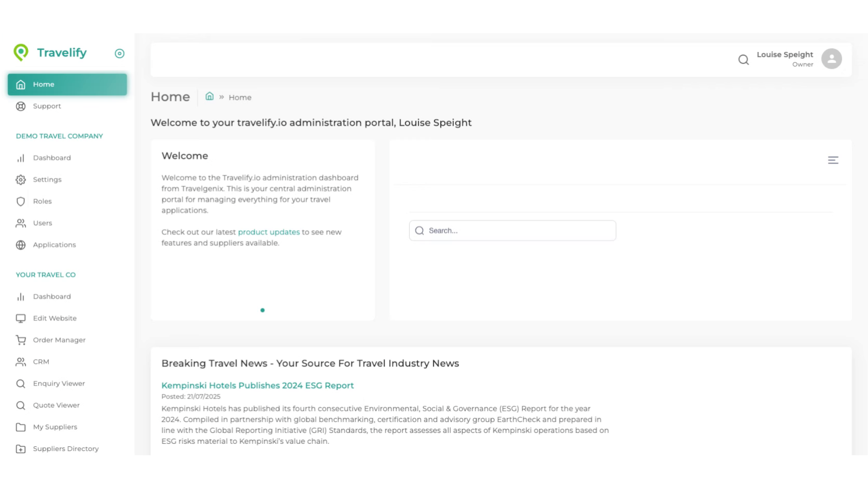Select the Home menu item
This screenshot has height=488, width=868.
click(x=67, y=84)
